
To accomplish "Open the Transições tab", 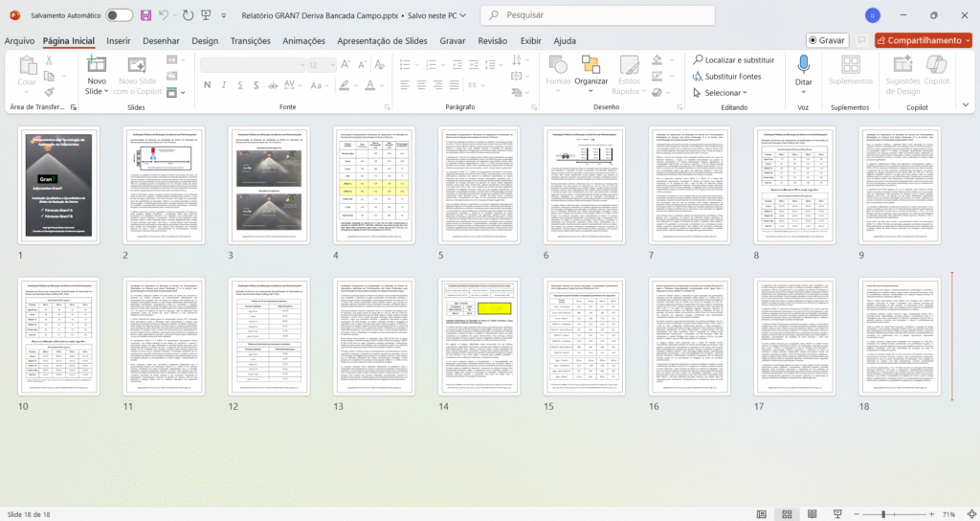I will pos(250,41).
